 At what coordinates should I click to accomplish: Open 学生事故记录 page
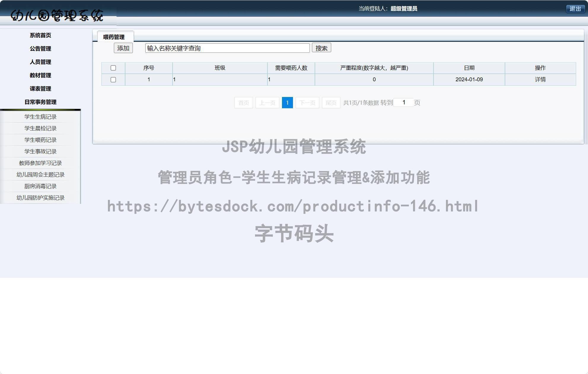(x=40, y=151)
